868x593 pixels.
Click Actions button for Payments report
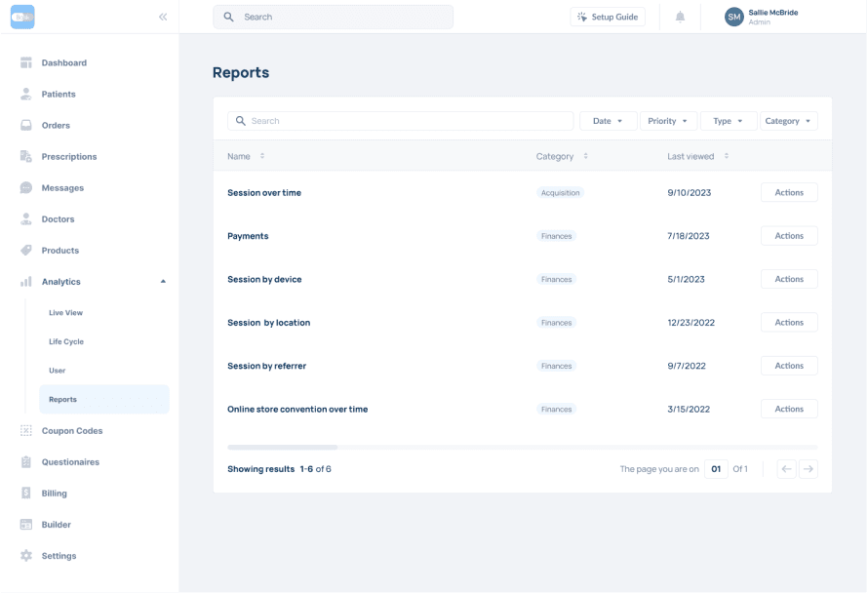tap(788, 236)
